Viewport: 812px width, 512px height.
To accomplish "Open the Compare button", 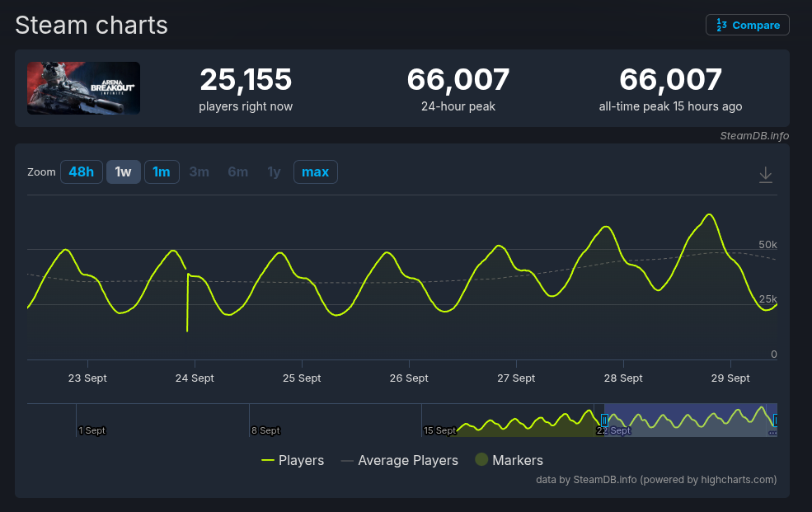I will click(747, 25).
